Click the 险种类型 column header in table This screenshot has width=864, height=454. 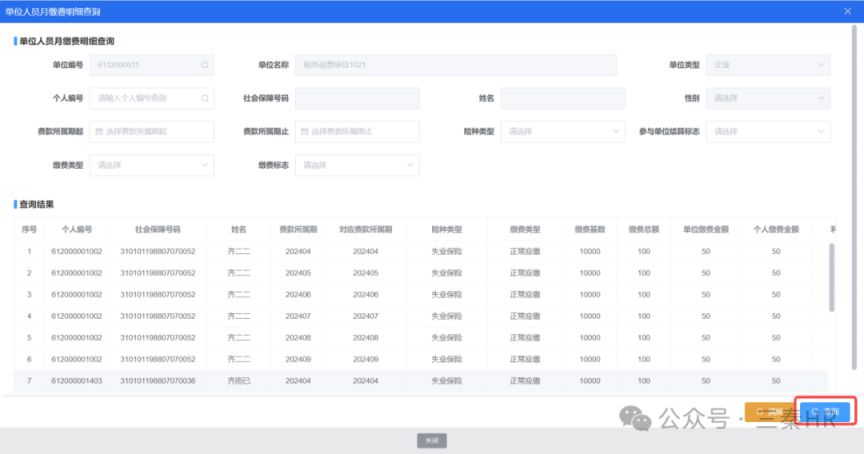click(x=446, y=229)
